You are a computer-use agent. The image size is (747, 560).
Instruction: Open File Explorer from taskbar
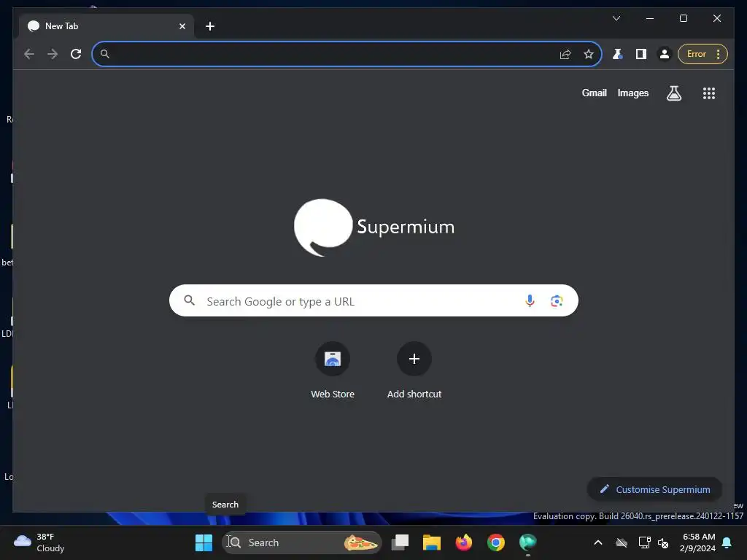(432, 542)
